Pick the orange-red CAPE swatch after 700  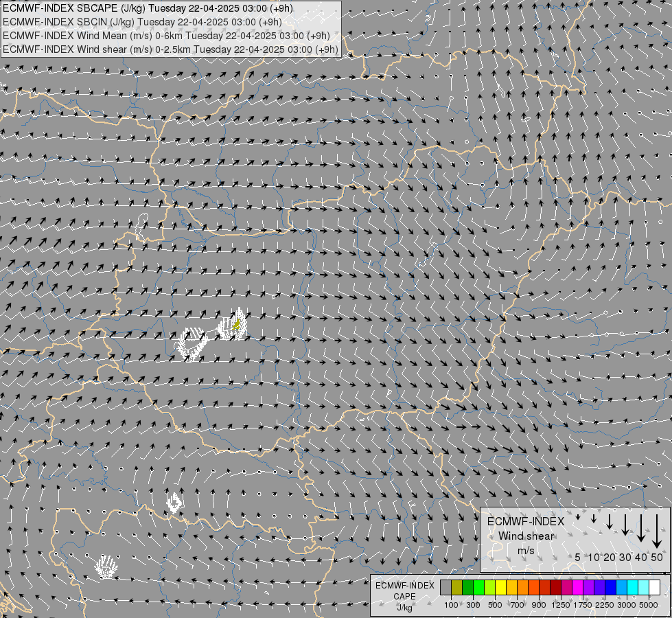click(534, 588)
